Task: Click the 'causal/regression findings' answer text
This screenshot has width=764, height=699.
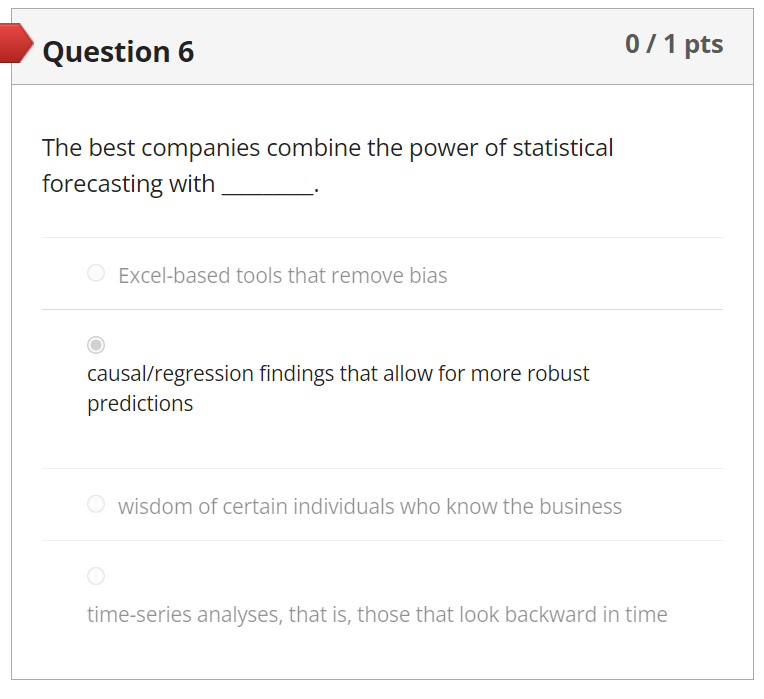Action: tap(338, 374)
